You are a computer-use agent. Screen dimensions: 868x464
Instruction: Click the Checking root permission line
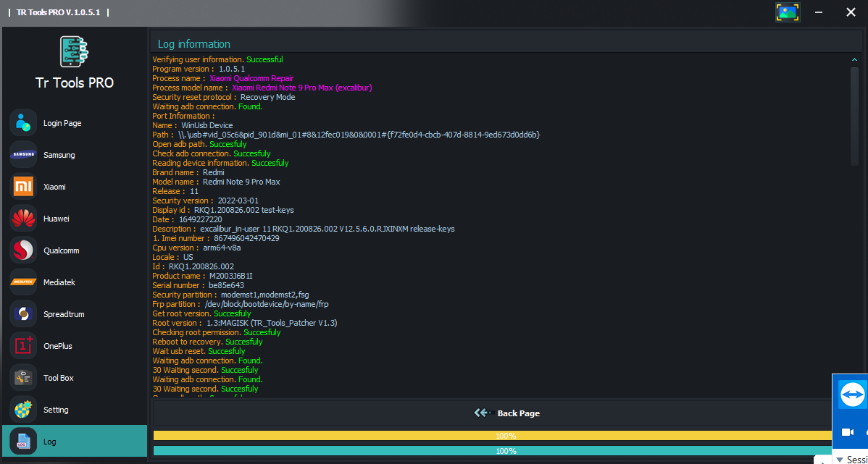(217, 332)
